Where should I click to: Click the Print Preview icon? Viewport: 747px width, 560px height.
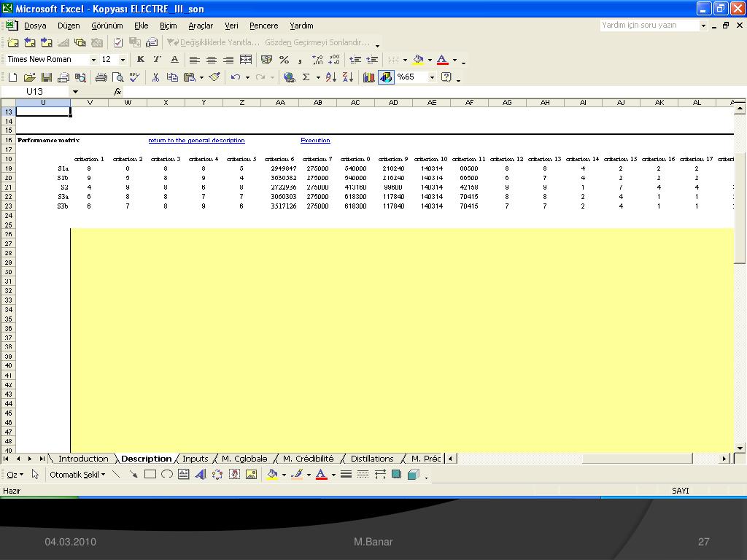[x=117, y=77]
